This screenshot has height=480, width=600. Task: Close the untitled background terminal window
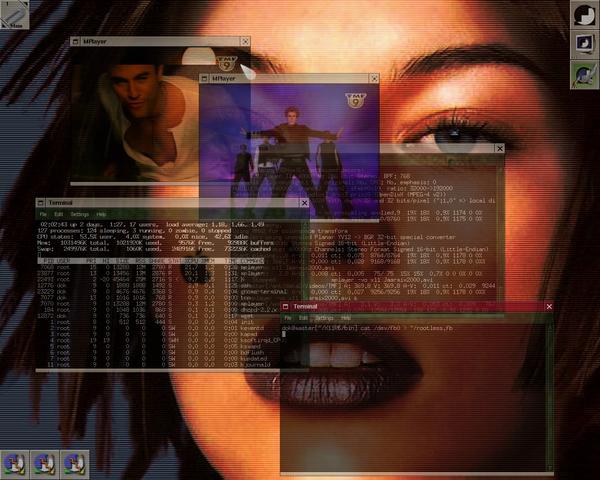pyautogui.click(x=500, y=149)
